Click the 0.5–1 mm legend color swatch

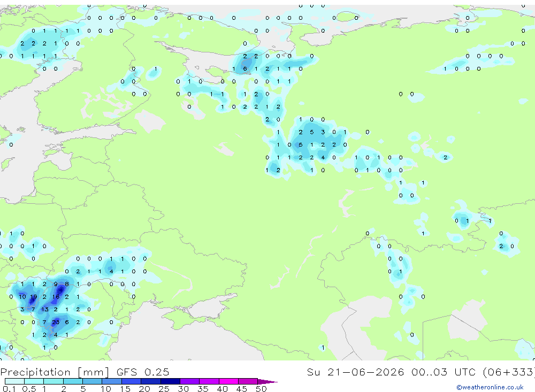tap(34, 381)
